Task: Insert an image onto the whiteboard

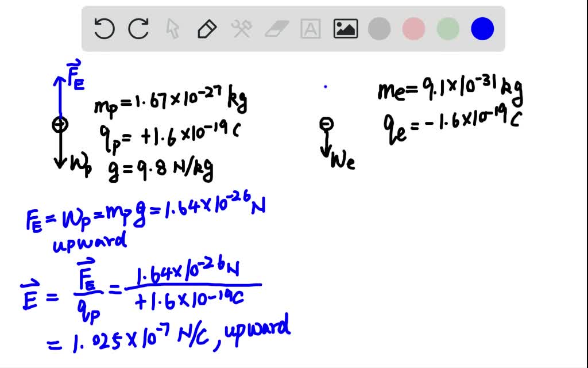Action: click(345, 28)
